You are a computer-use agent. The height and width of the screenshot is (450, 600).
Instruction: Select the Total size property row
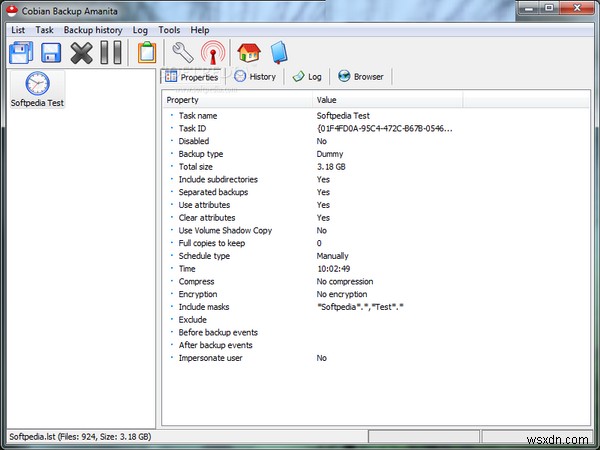(x=376, y=167)
